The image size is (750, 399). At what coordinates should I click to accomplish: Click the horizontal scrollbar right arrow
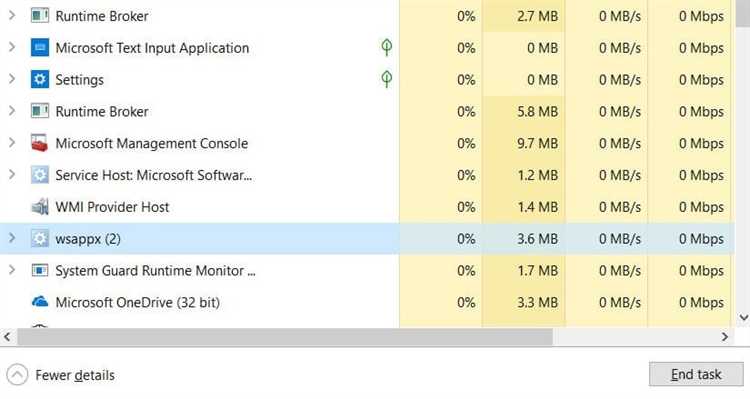click(725, 337)
